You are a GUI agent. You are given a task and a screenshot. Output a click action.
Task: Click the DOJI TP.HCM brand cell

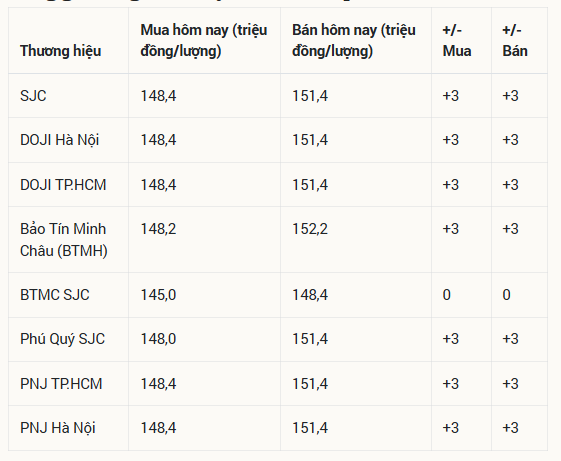point(63,185)
